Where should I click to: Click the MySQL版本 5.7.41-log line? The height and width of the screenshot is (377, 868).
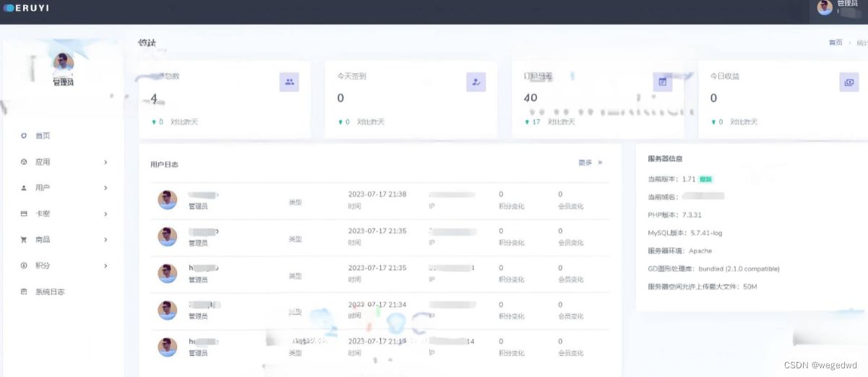(685, 233)
